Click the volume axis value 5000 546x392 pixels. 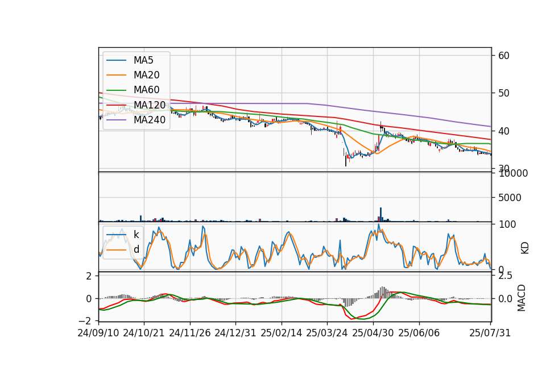coord(510,198)
